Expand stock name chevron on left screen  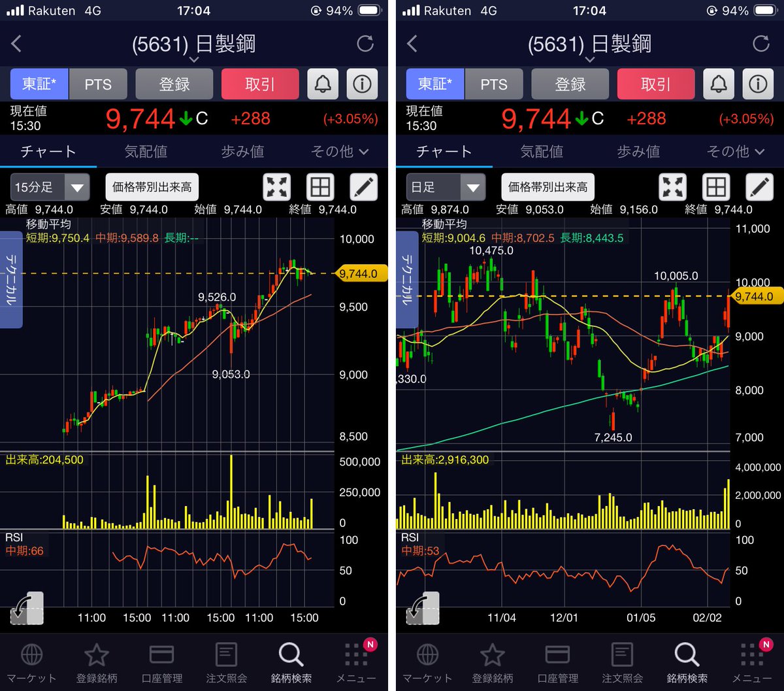click(x=194, y=59)
